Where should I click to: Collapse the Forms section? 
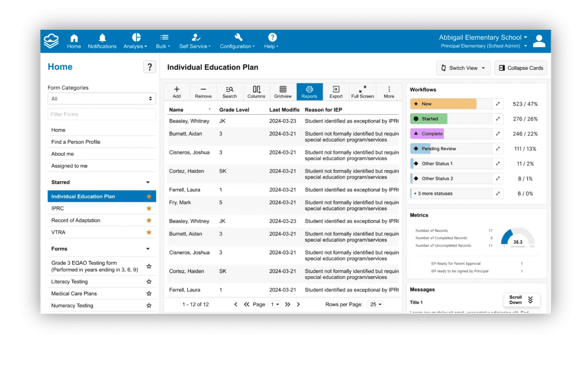coord(148,249)
